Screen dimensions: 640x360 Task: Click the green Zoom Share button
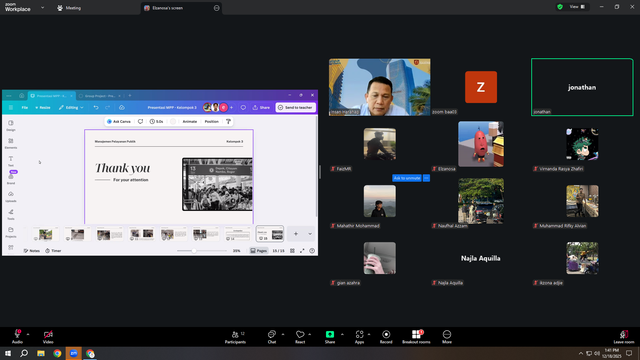[x=330, y=337]
